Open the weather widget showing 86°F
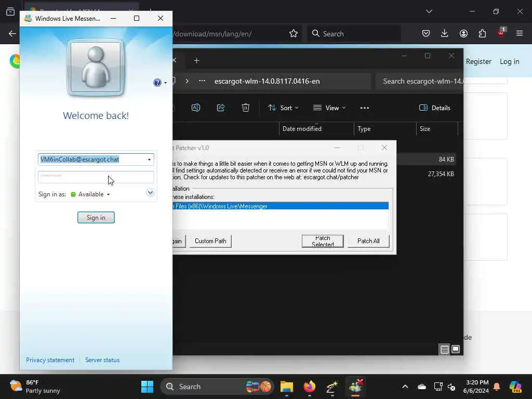Image resolution: width=532 pixels, height=399 pixels. 35,387
